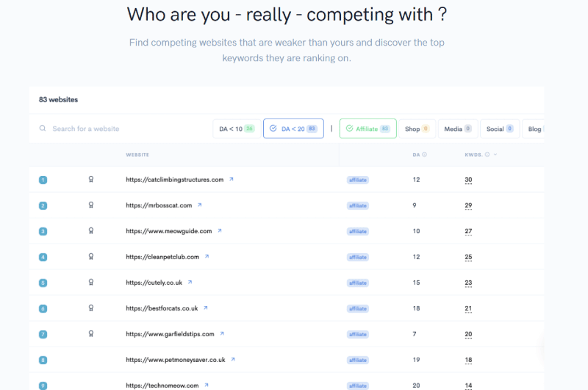Click external link arrow next to mrbosscat.com

click(x=199, y=205)
